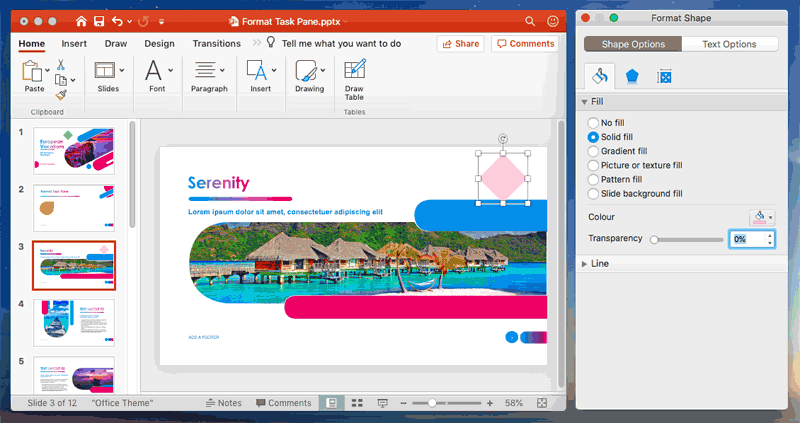Click the Save icon in title bar

pyautogui.click(x=98, y=20)
